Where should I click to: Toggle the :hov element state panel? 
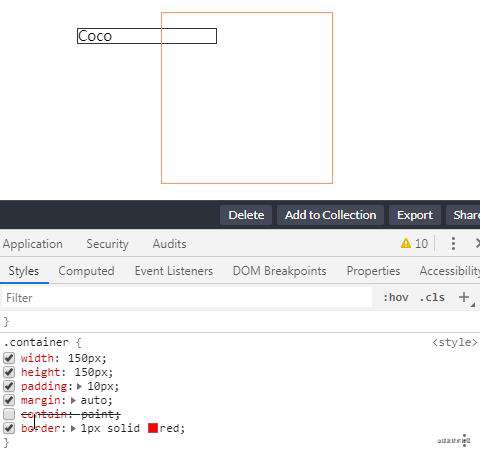coord(396,297)
